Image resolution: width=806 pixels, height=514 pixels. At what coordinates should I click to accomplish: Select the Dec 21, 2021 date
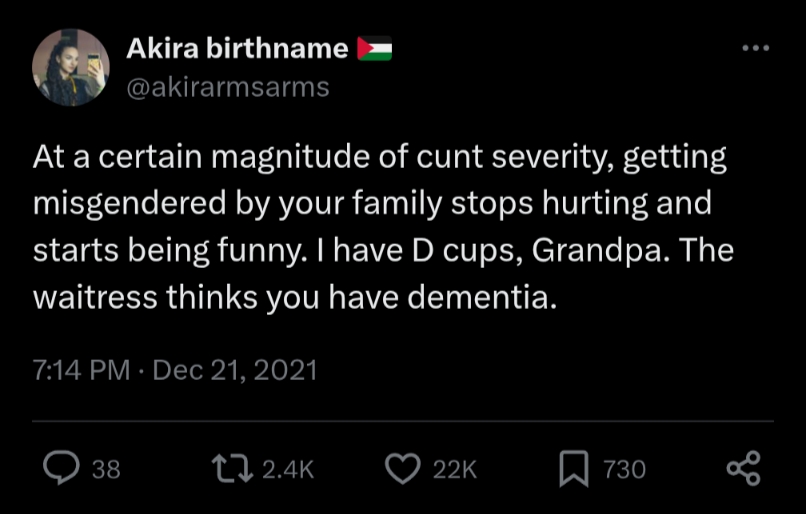pyautogui.click(x=234, y=371)
